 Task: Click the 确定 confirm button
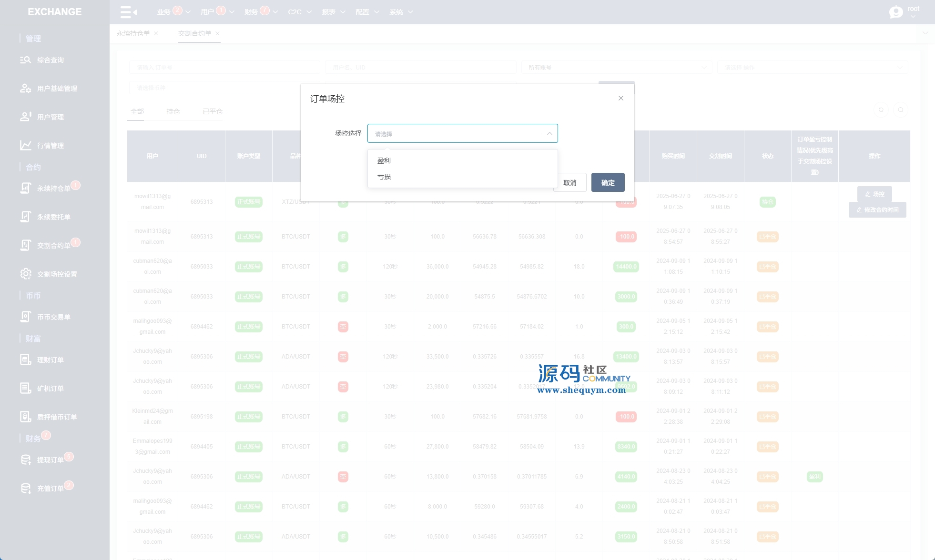[x=608, y=183]
